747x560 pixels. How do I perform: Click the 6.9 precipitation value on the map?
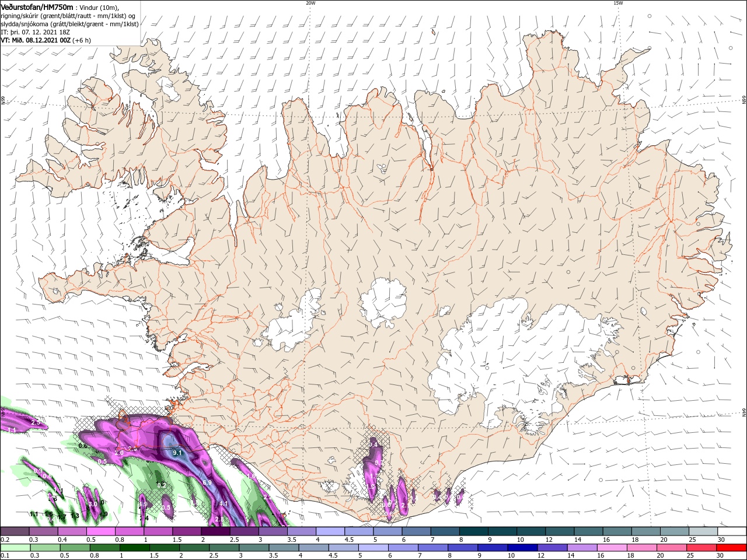[207, 482]
